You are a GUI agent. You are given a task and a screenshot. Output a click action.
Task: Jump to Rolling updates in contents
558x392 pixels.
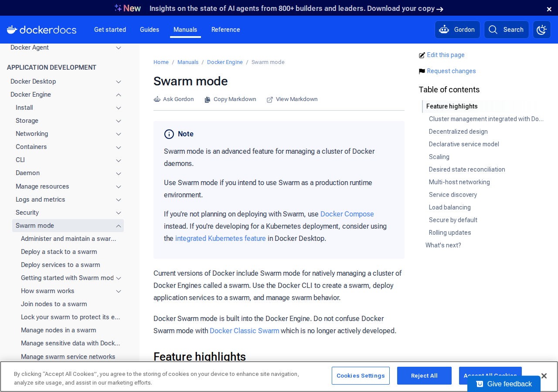coord(450,233)
